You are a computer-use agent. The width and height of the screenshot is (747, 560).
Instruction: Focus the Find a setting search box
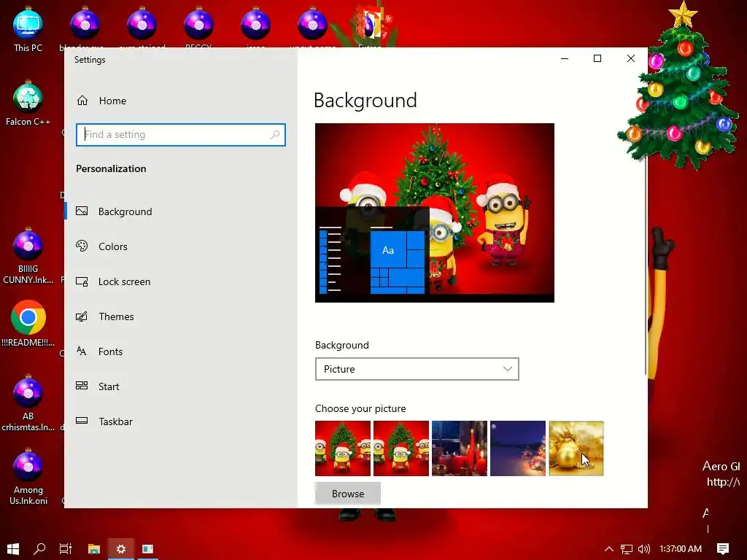pyautogui.click(x=181, y=135)
